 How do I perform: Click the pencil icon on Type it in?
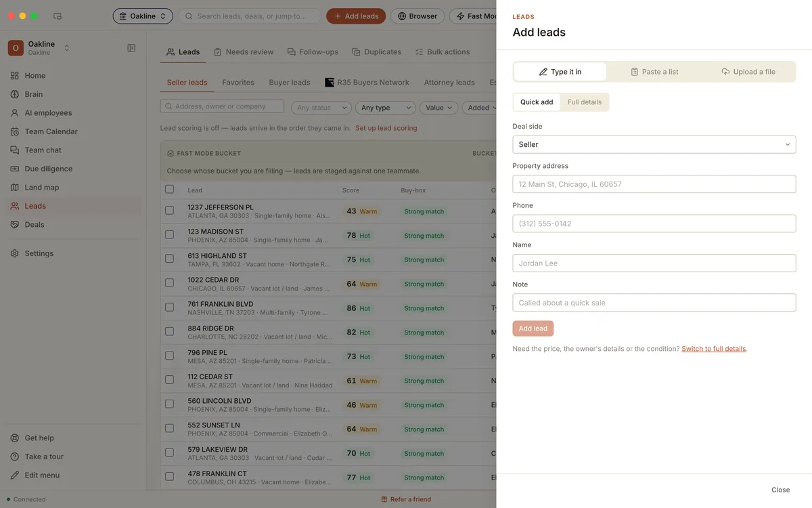tap(543, 72)
